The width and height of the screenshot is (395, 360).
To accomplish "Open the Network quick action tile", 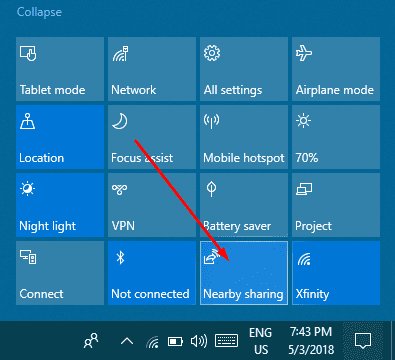I will click(152, 69).
